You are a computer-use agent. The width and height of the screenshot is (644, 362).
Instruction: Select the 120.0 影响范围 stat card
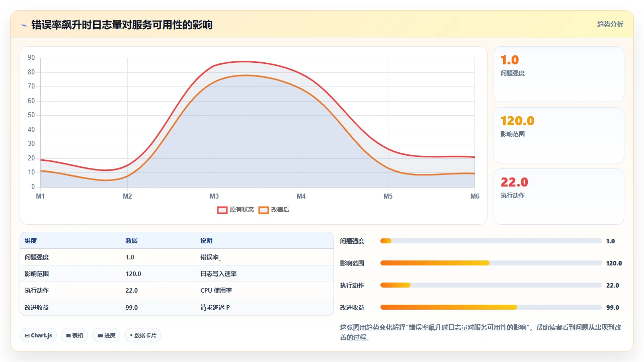559,135
